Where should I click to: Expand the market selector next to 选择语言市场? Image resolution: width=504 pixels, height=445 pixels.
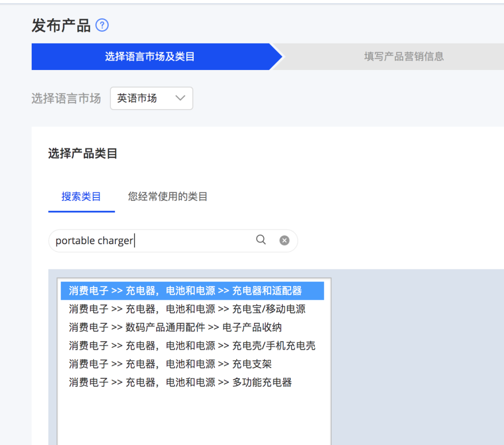(152, 98)
